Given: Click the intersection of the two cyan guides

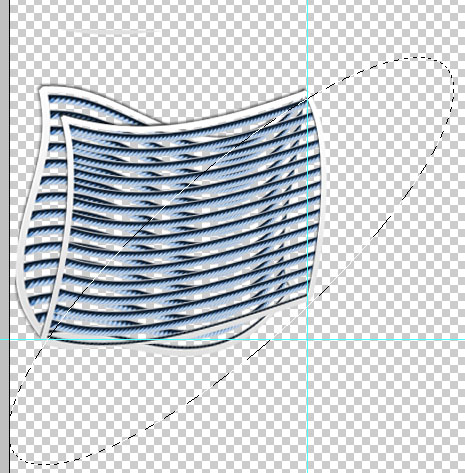Looking at the screenshot, I should point(307,340).
